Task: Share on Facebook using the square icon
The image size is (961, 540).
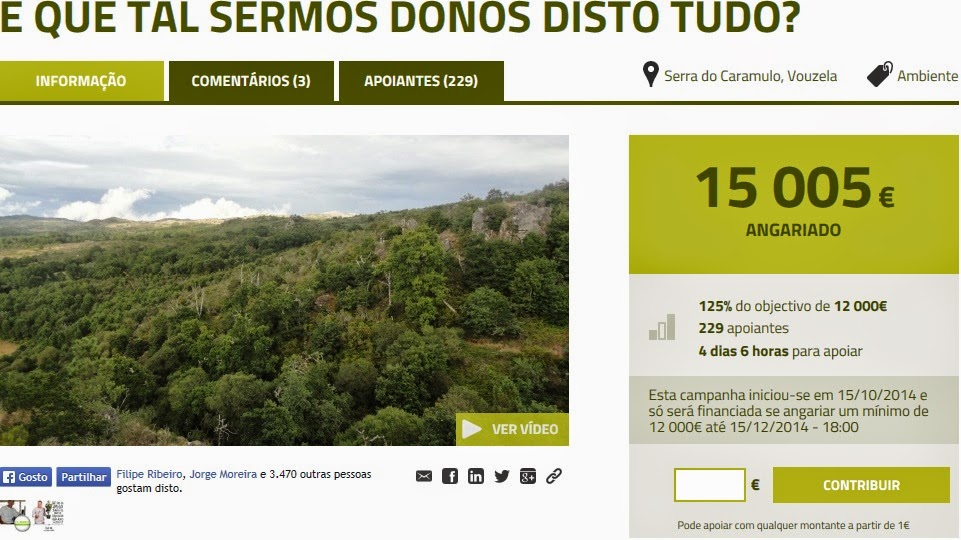Action: (x=450, y=476)
